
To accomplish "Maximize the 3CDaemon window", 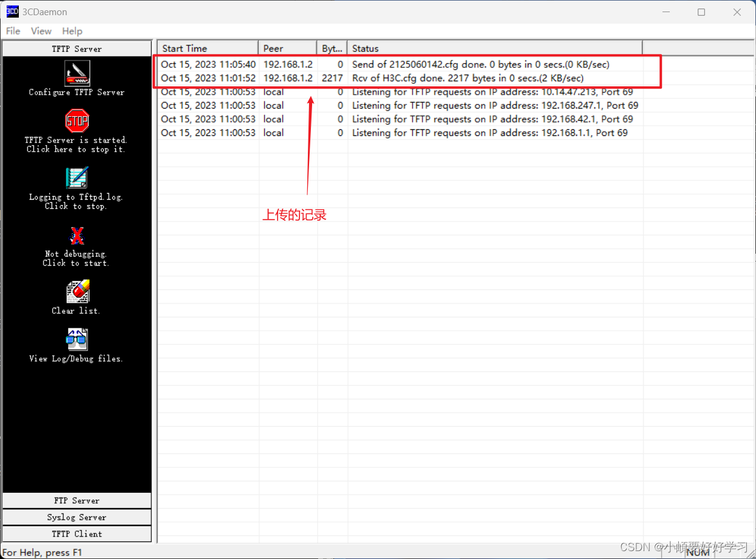I will tap(701, 12).
